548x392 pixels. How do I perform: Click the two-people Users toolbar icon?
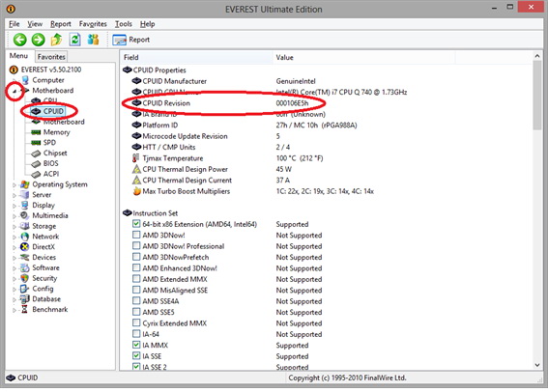click(x=93, y=40)
